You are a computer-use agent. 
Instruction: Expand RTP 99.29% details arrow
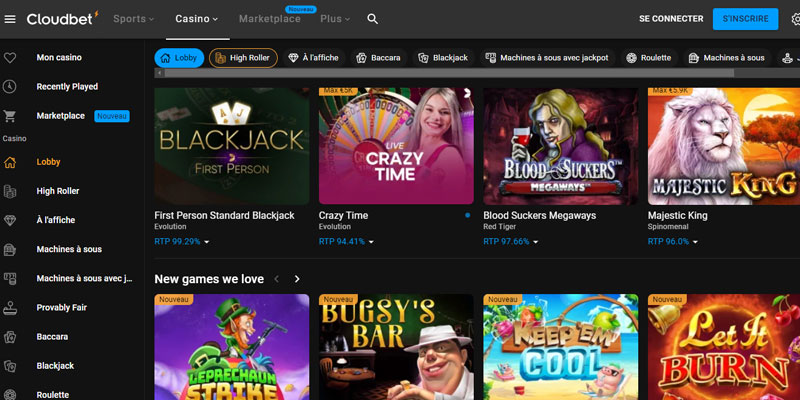(x=207, y=242)
